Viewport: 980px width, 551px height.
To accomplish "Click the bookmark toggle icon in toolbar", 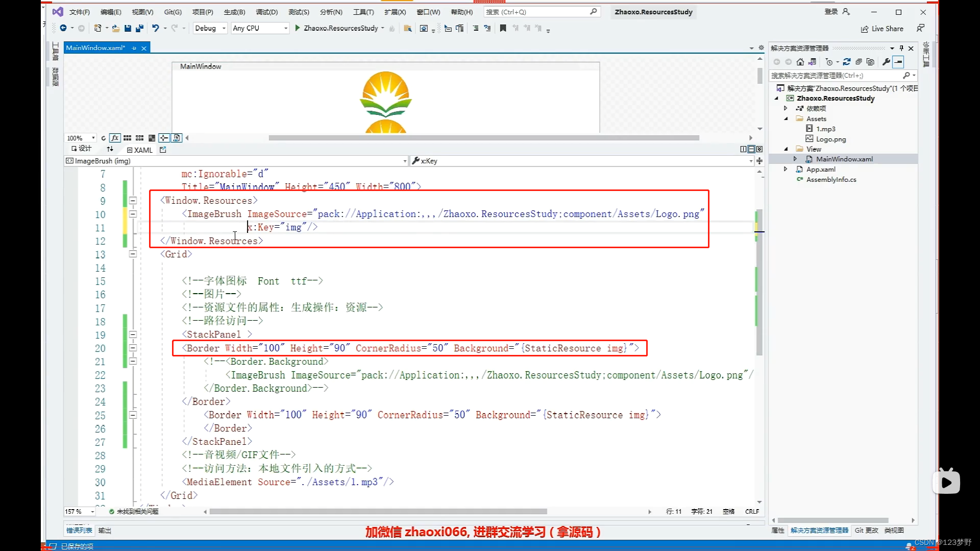I will click(x=503, y=29).
